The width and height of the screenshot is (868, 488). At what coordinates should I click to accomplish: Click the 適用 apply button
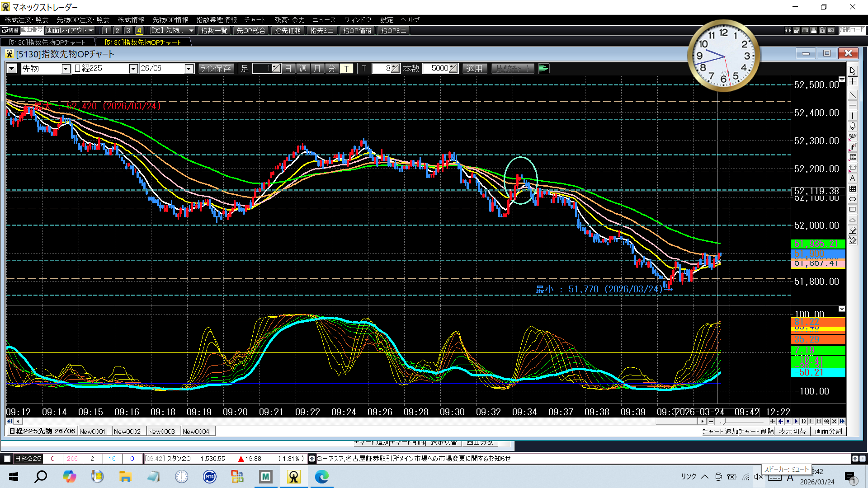click(x=474, y=69)
